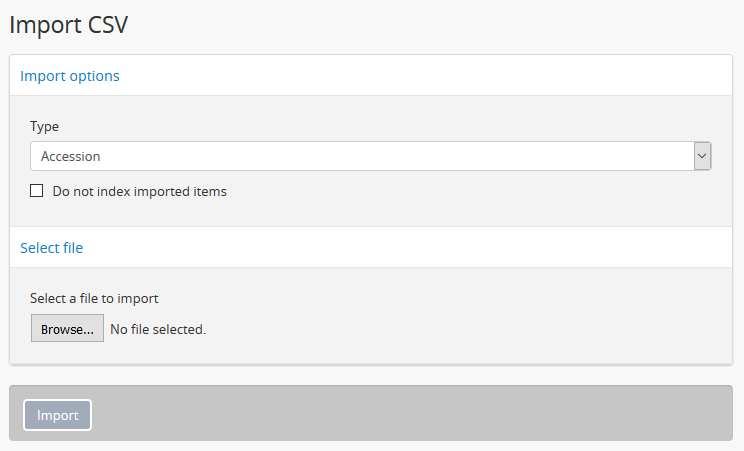Click the Import CSV page heading
The height and width of the screenshot is (451, 744).
69,25
